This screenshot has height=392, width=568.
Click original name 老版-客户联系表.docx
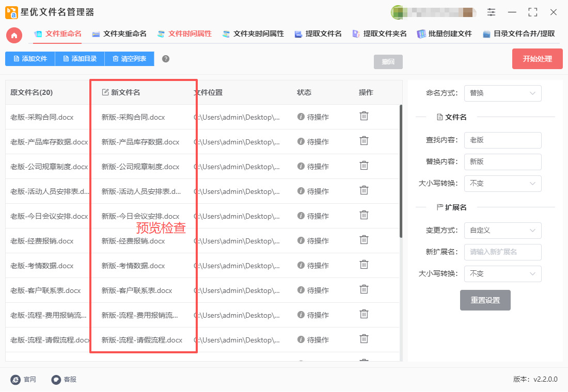point(45,291)
